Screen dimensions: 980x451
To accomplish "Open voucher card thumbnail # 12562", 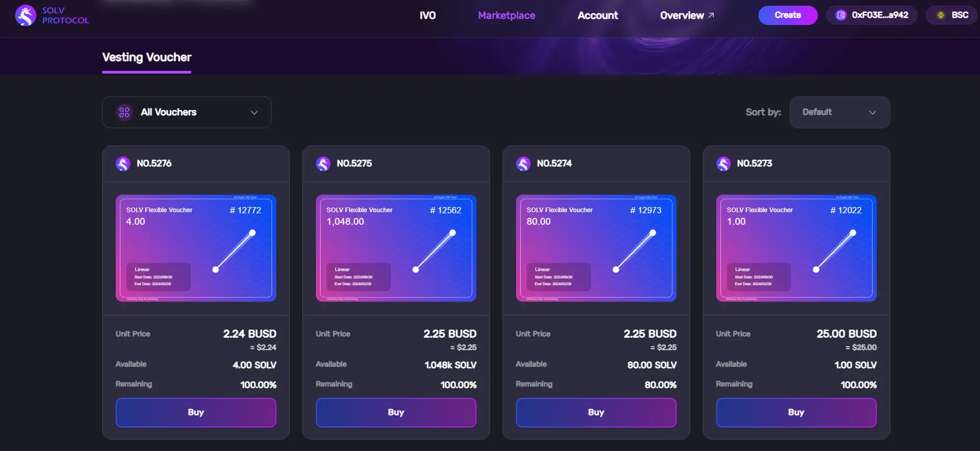I will point(396,248).
